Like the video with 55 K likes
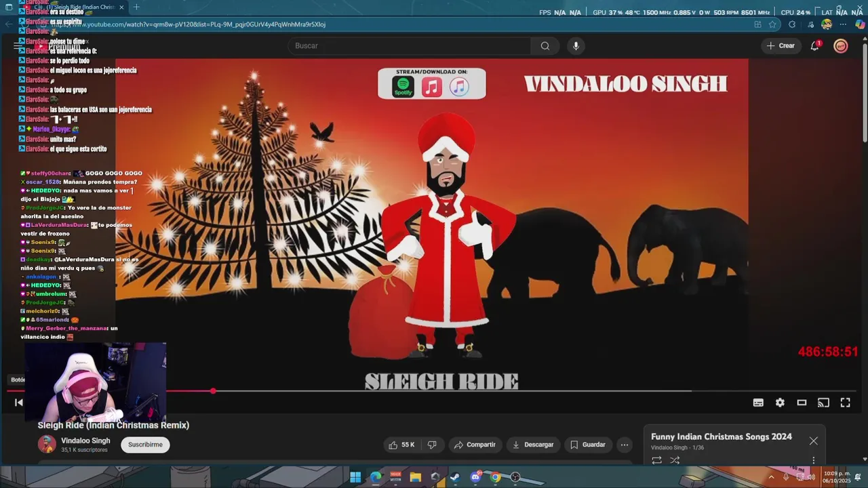The image size is (868, 488). [x=401, y=445]
